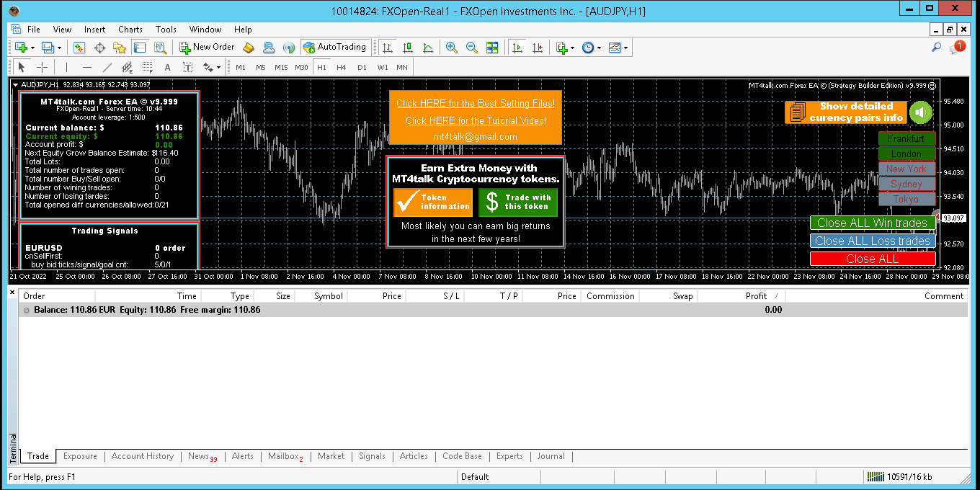
Task: Open the search magnifier at top right
Action: [x=937, y=48]
